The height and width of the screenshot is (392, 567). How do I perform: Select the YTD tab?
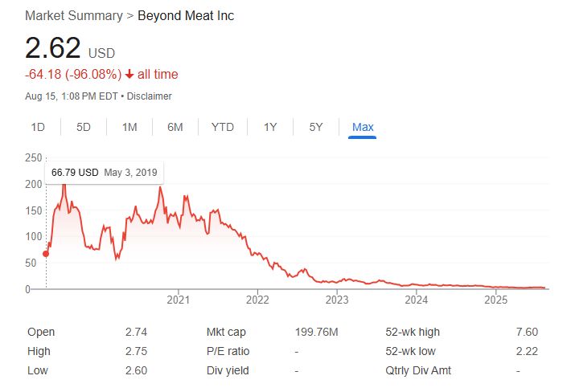click(223, 127)
